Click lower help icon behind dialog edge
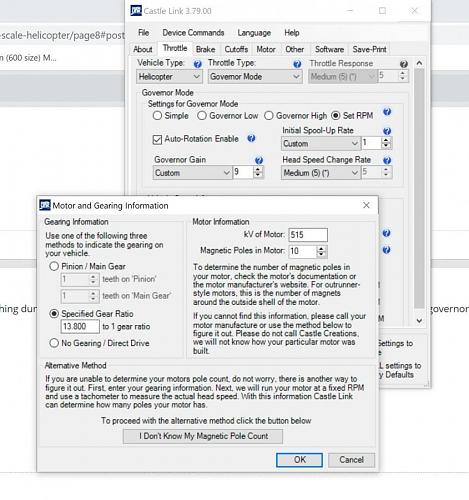The height and width of the screenshot is (500, 469). (x=386, y=250)
